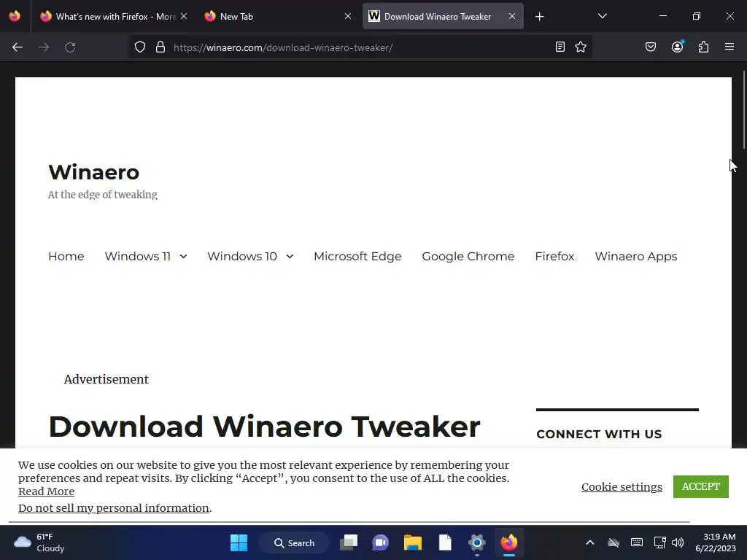Open volume speaker tray icon
The height and width of the screenshot is (560, 747).
[678, 542]
